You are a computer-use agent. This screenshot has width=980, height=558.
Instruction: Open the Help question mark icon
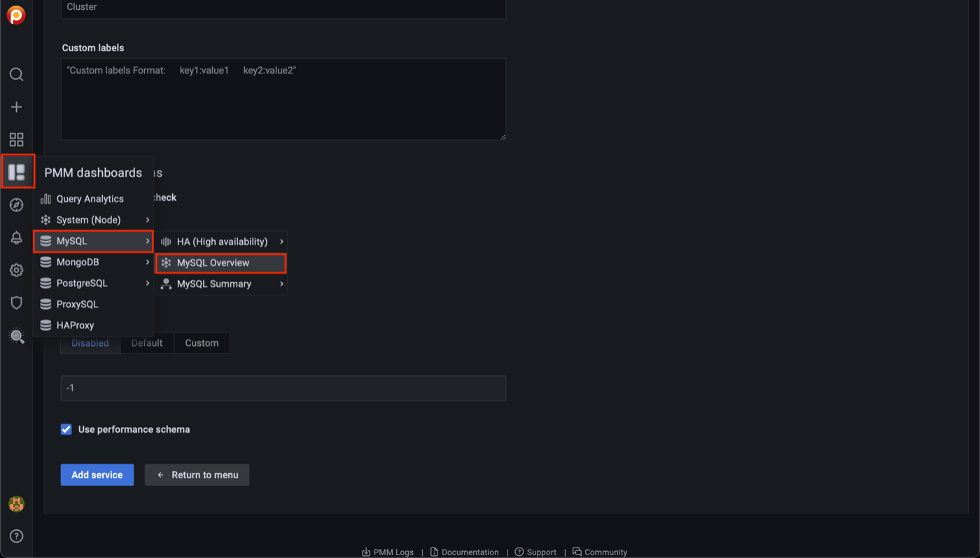coord(16,536)
